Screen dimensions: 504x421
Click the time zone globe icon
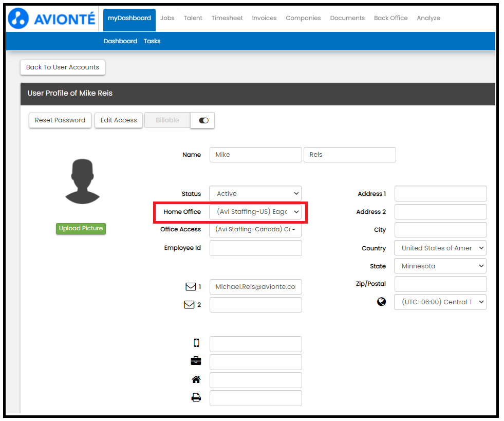click(x=382, y=302)
